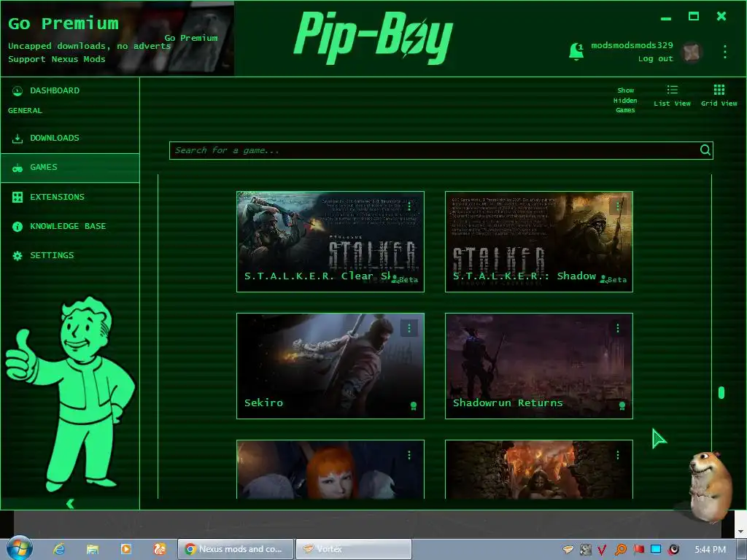Click the user avatar picture

click(692, 52)
